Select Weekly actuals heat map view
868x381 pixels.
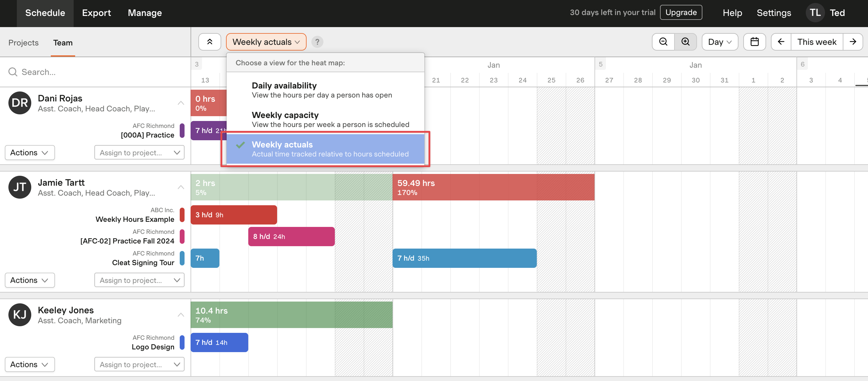click(325, 149)
